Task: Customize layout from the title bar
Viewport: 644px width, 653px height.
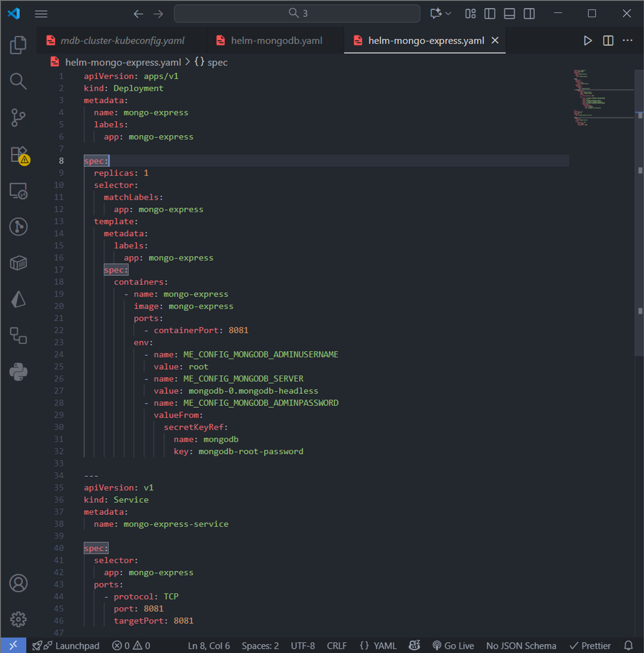Action: (x=471, y=13)
